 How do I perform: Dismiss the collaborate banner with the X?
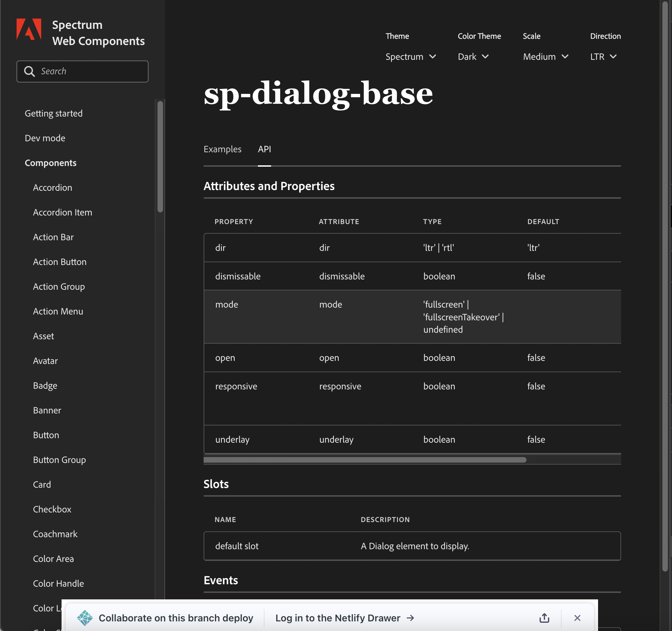coord(577,618)
